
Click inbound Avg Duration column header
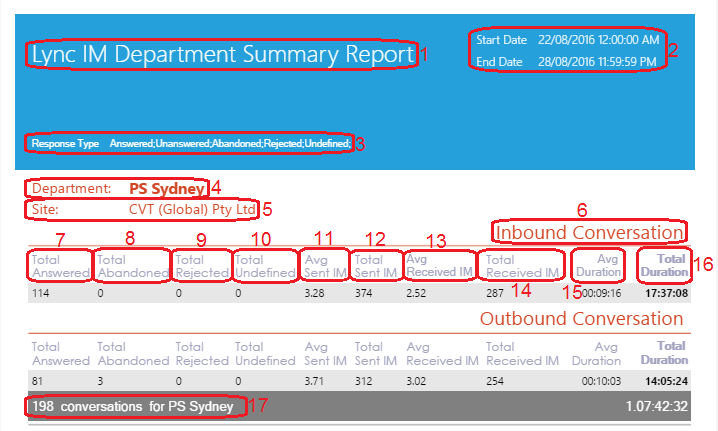pyautogui.click(x=598, y=266)
